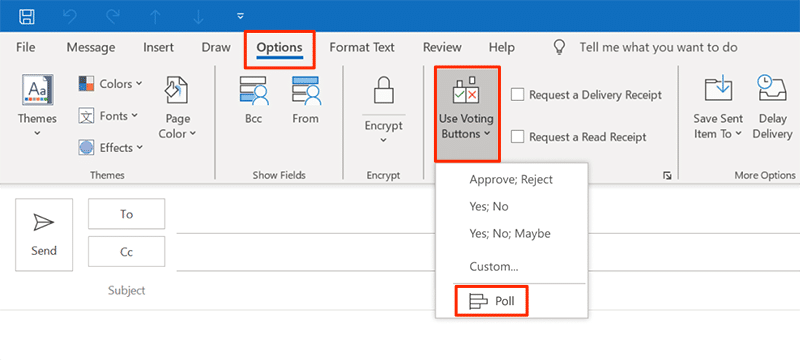Open Customize Quick Access Toolbar dropdown

[241, 16]
